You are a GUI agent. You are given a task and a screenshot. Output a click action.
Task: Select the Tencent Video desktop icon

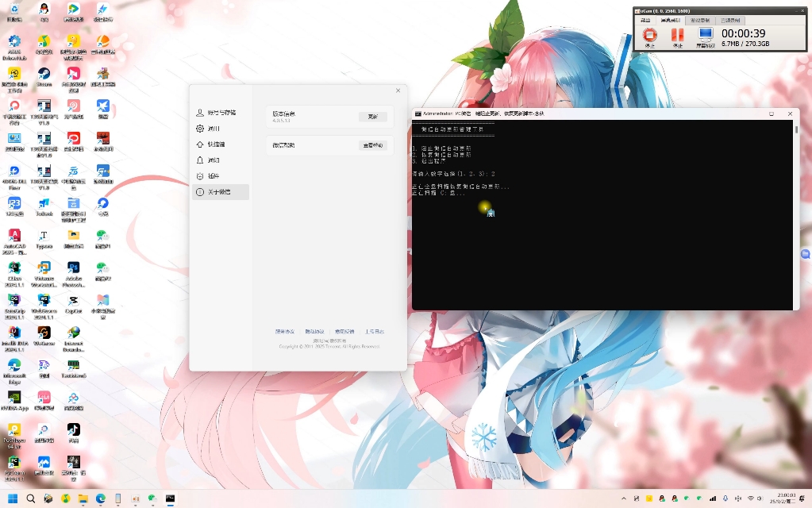(74, 13)
